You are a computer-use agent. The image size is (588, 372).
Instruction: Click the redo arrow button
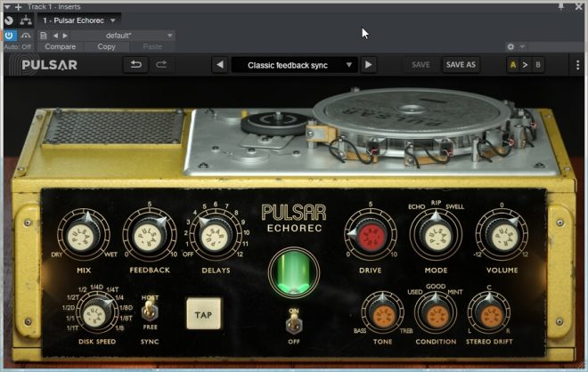(161, 65)
